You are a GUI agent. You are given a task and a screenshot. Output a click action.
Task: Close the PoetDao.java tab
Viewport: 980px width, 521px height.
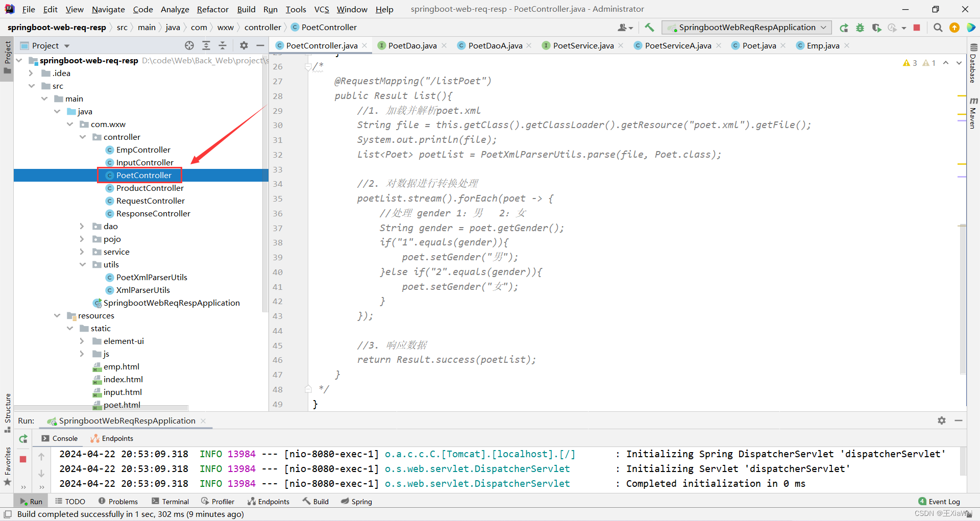(444, 45)
